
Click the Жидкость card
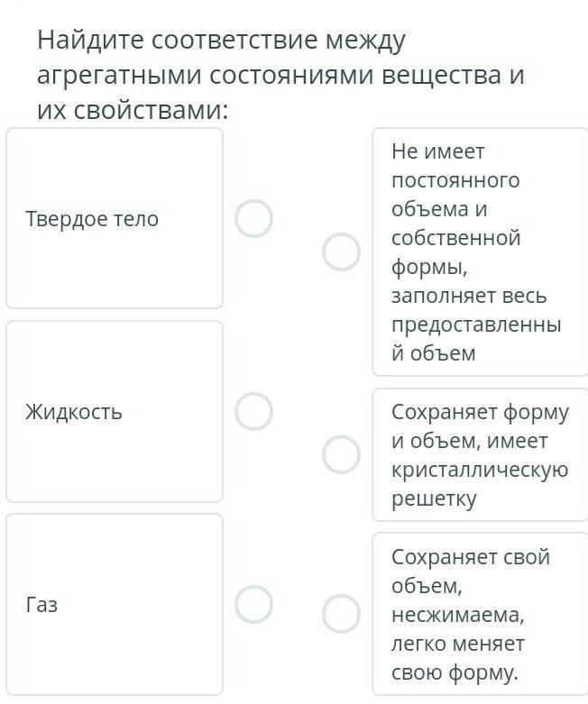pyautogui.click(x=115, y=411)
